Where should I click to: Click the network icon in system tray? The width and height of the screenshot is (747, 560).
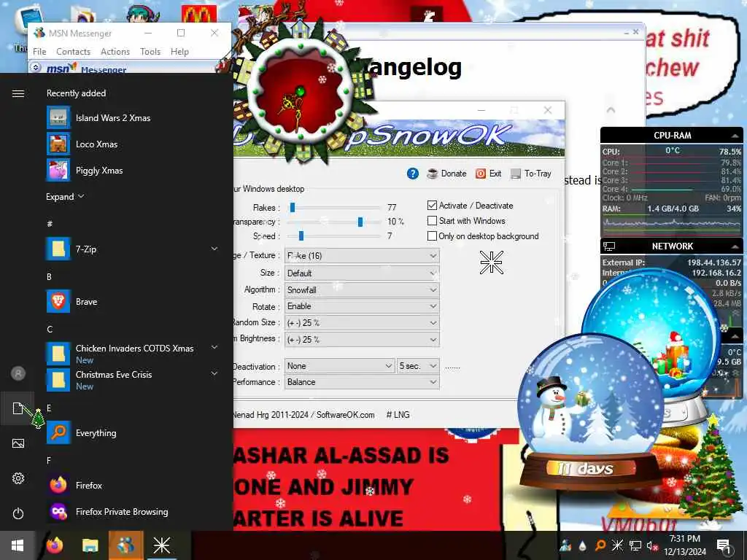coord(635,545)
